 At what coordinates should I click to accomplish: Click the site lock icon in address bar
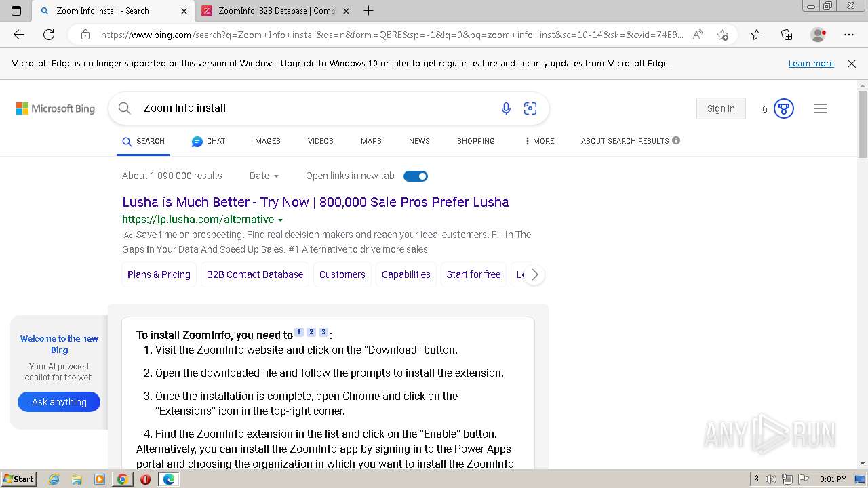[x=85, y=35]
